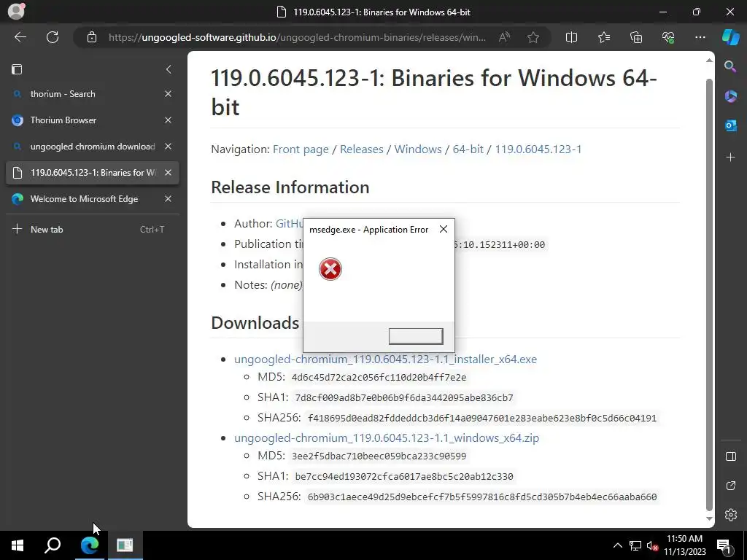
Task: Open the muted volume tray icon
Action: pos(653,545)
